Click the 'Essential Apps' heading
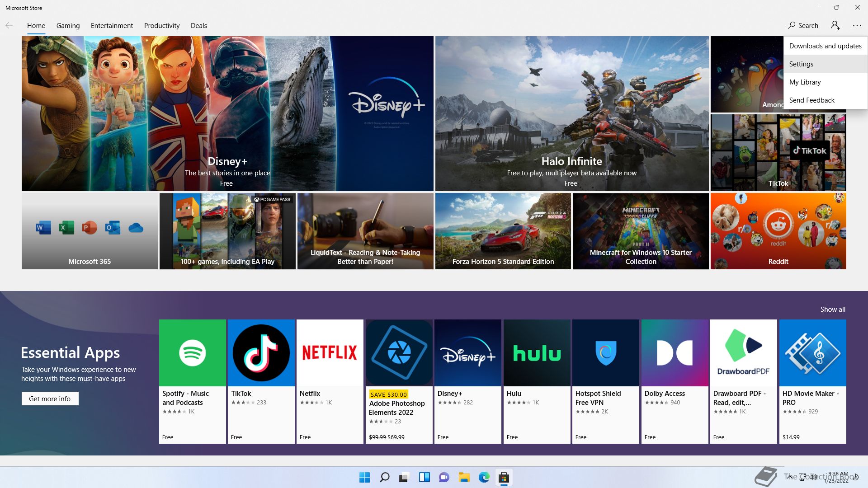This screenshot has height=488, width=868. point(70,353)
